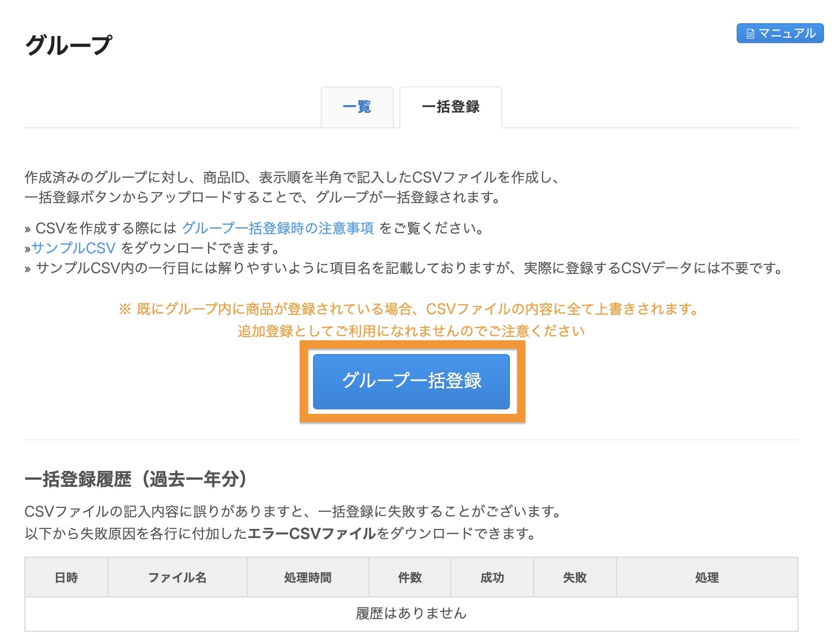
Task: Switch to the 一覧 tab
Action: (x=357, y=107)
